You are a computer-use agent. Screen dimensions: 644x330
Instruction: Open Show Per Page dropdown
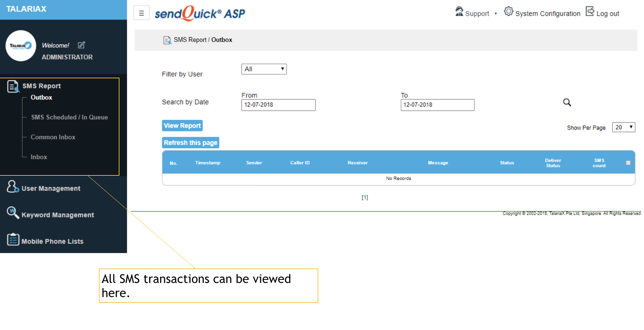pyautogui.click(x=623, y=127)
